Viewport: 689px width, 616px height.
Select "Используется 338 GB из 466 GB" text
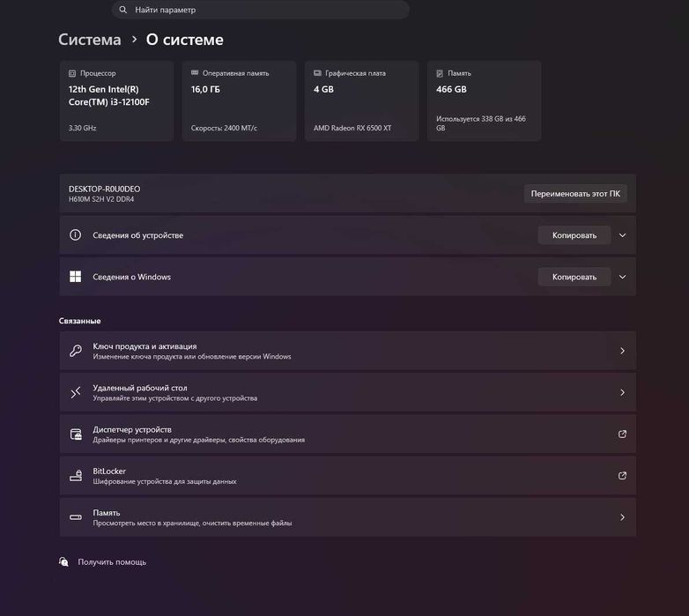click(481, 123)
